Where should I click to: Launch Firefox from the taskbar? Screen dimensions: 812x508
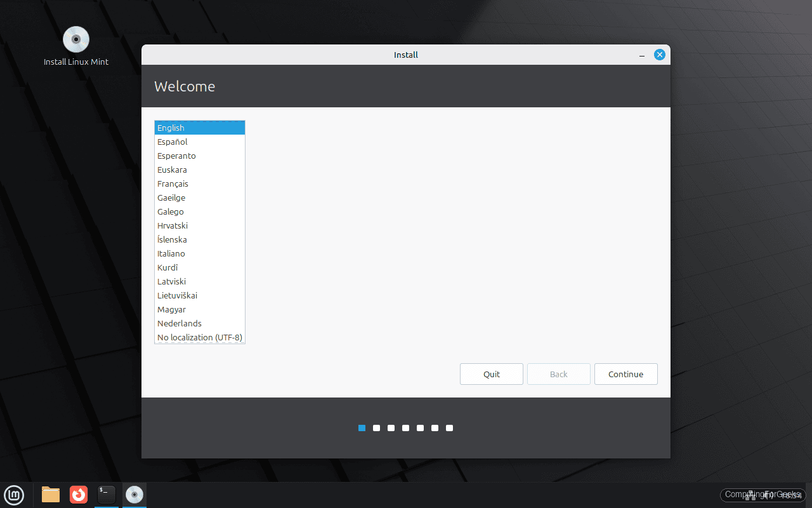[x=78, y=495]
